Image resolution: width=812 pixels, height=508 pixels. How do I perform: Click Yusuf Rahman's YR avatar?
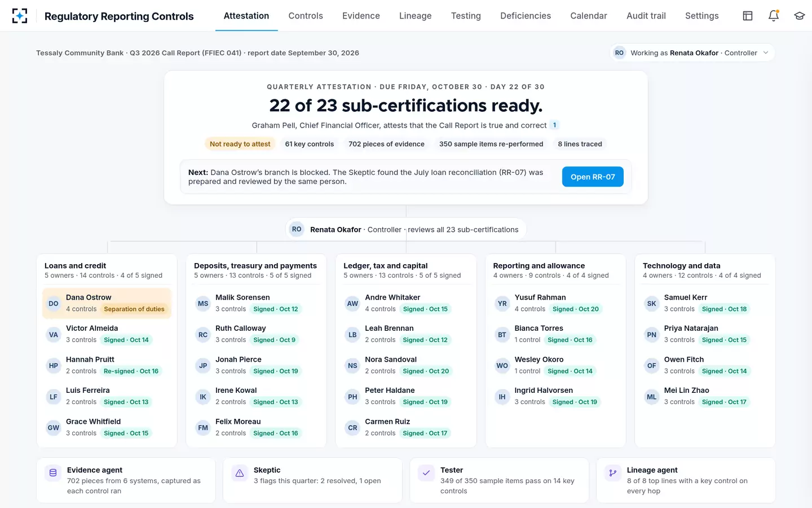point(502,303)
